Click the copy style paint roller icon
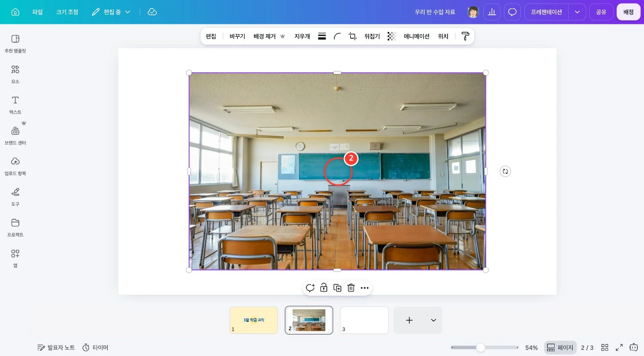 [465, 36]
